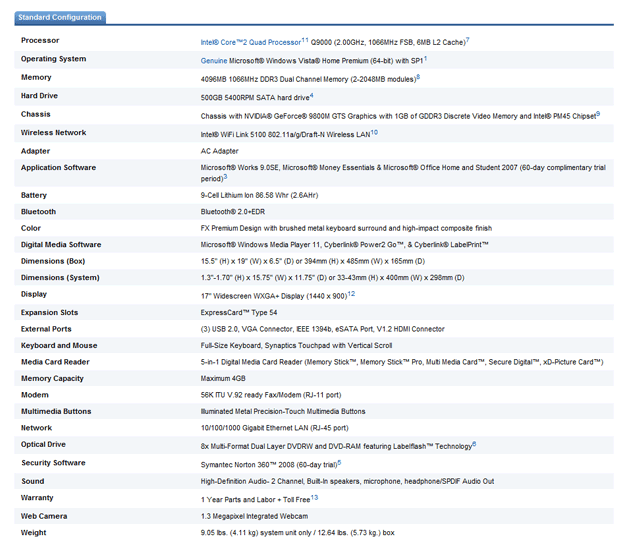This screenshot has height=547, width=625.
Task: Select the Battery row label
Action: 33,195
